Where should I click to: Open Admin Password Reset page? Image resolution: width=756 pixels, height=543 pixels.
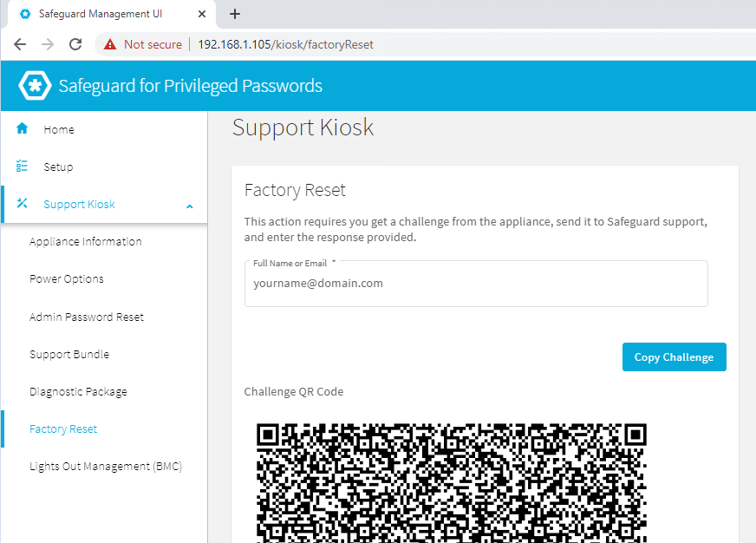pos(87,317)
